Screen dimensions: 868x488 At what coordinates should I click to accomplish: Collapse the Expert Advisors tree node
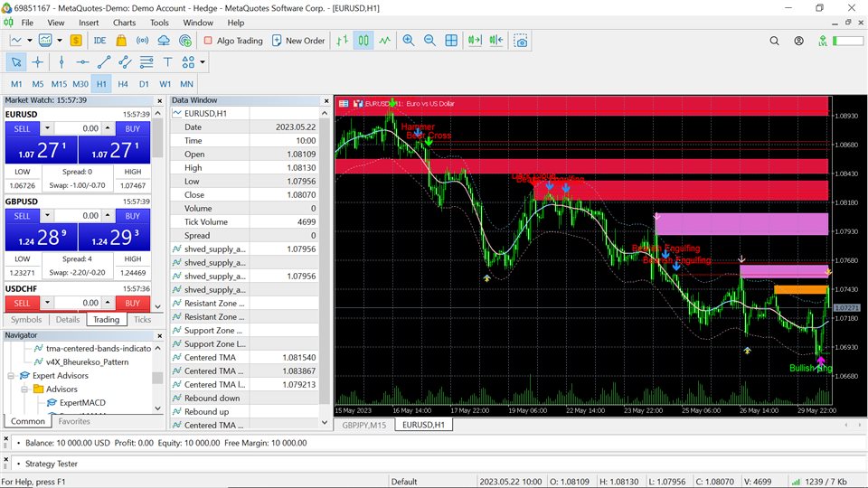(x=11, y=376)
